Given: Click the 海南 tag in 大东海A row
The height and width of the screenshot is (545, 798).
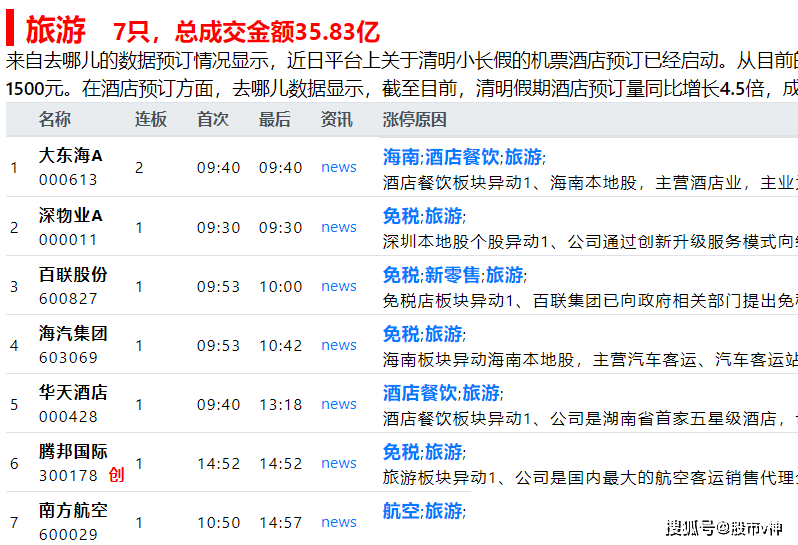Looking at the screenshot, I should (x=401, y=157).
